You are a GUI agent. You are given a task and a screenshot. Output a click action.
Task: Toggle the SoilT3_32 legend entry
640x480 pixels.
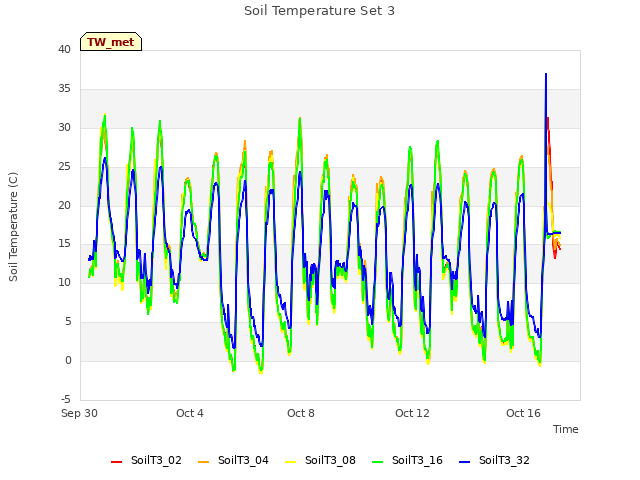pos(494,460)
